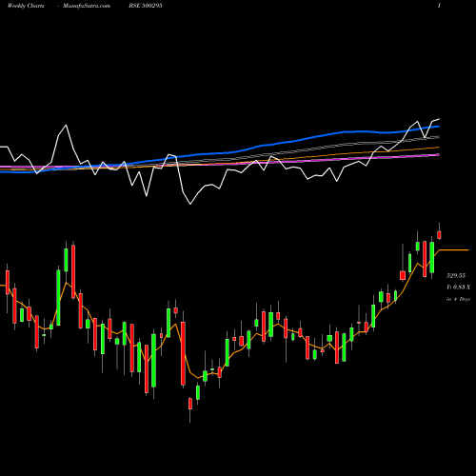Click the "V: 0.83 X" volume text
Screen dimensions: 476x476
tap(458, 288)
